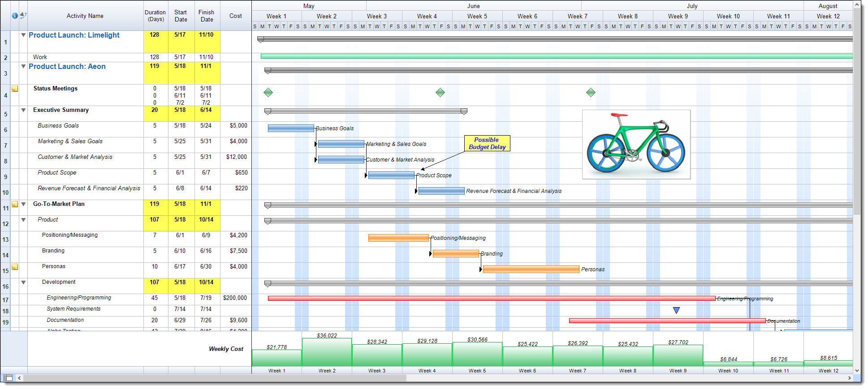Open the note icon on Go-To-Market Plan row

pos(15,204)
